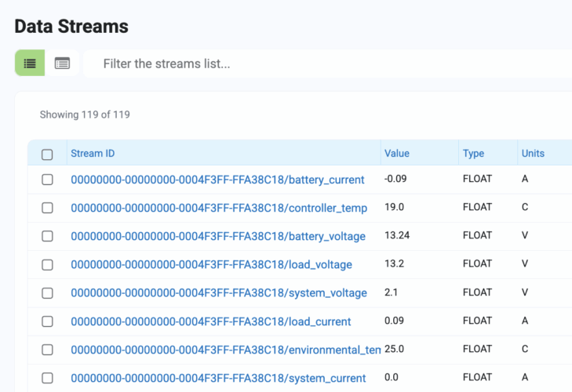Tick the battery_voltage stream checkbox
This screenshot has height=392, width=572.
(x=47, y=236)
